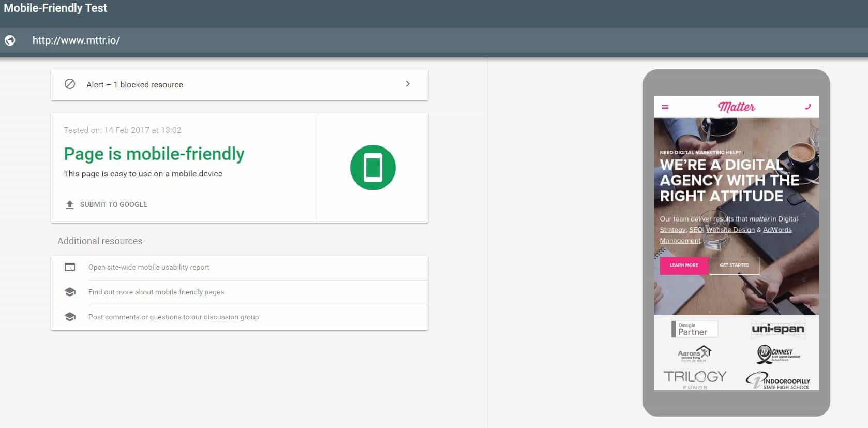The width and height of the screenshot is (868, 428).
Task: Click the usability report window icon
Action: coord(70,268)
